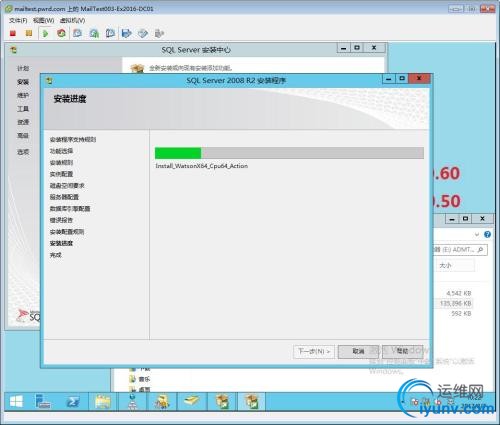Click the 取消 button in setup wizard

click(358, 351)
